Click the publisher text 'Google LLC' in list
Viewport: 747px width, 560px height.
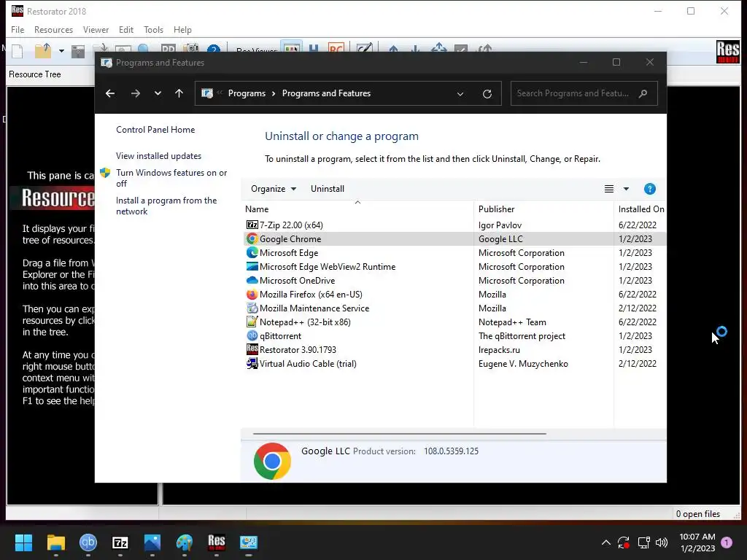tap(500, 238)
